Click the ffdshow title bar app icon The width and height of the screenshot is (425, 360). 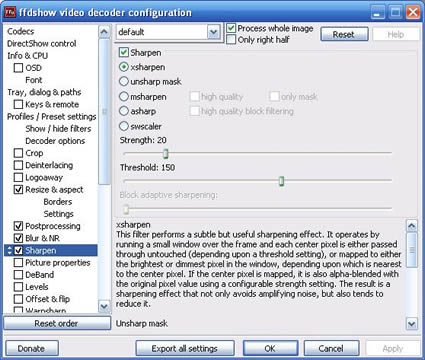pyautogui.click(x=10, y=12)
